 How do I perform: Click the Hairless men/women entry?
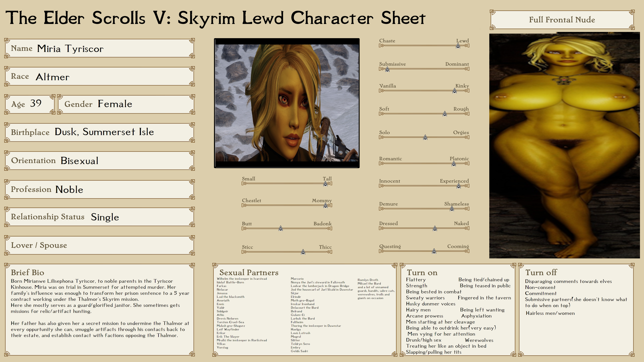click(x=550, y=313)
